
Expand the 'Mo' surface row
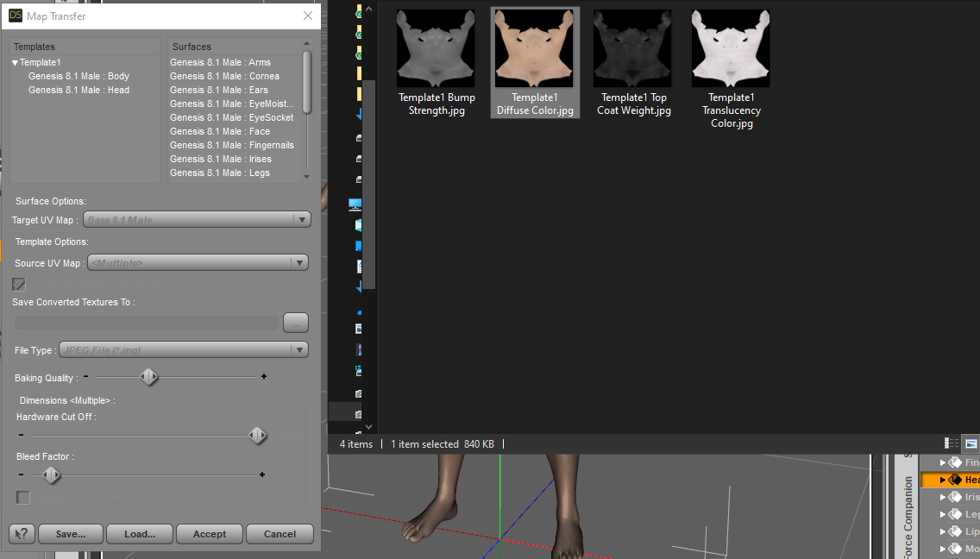(943, 549)
